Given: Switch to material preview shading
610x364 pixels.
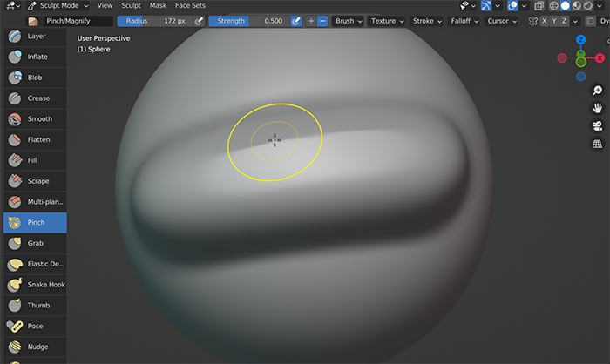Looking at the screenshot, I should click(577, 5).
